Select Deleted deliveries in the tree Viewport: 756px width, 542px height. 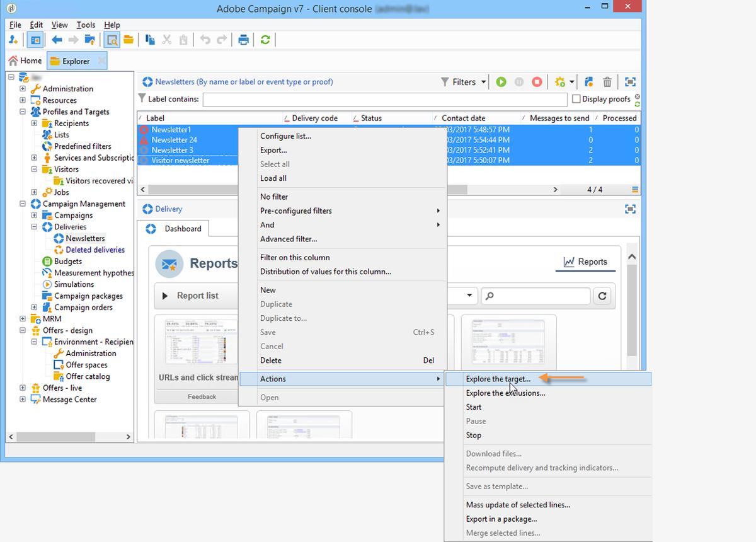tap(95, 250)
